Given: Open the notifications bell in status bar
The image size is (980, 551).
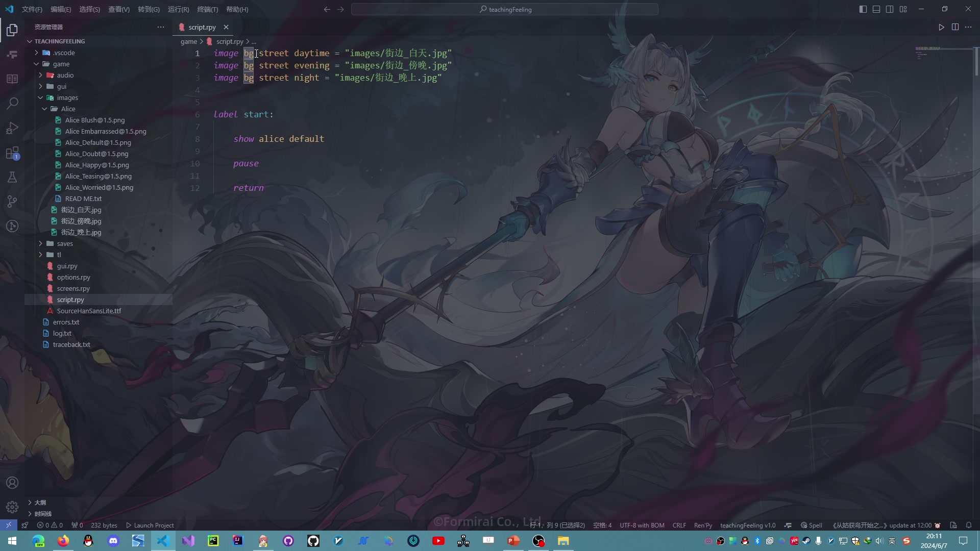Looking at the screenshot, I should point(969,525).
